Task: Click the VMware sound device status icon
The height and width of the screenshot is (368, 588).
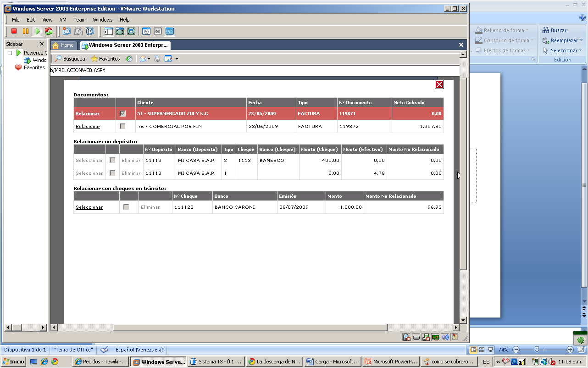Action: point(445,337)
